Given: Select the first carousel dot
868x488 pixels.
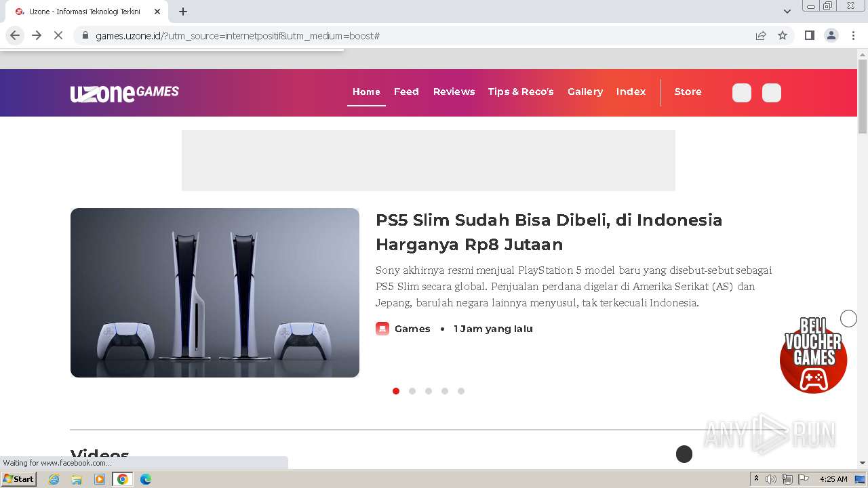Looking at the screenshot, I should pos(396,391).
